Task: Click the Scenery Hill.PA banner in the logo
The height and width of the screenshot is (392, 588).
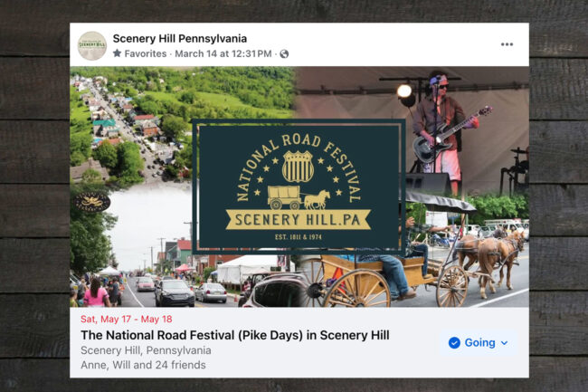Action: coord(299,220)
